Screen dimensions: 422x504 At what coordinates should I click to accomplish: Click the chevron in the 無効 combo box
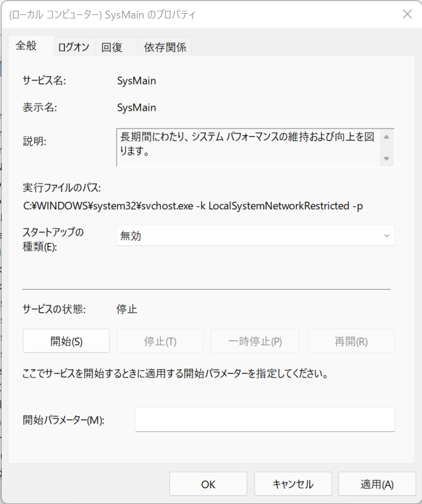[x=387, y=235]
